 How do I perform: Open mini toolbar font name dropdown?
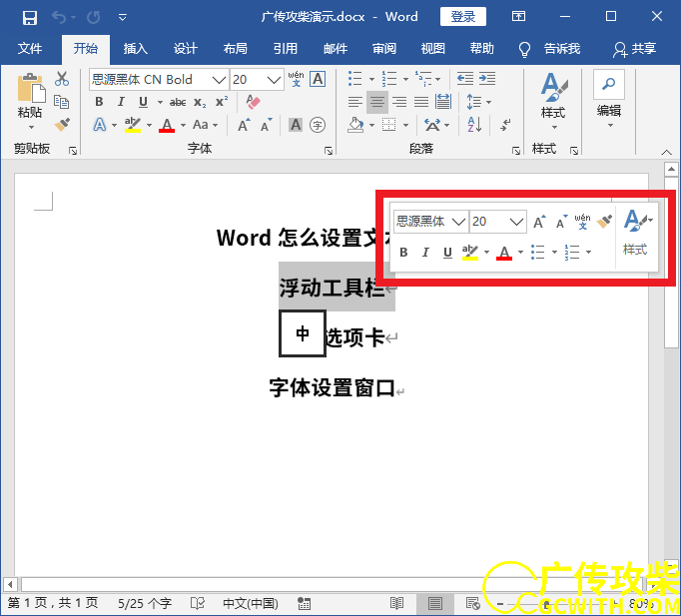pyautogui.click(x=458, y=222)
